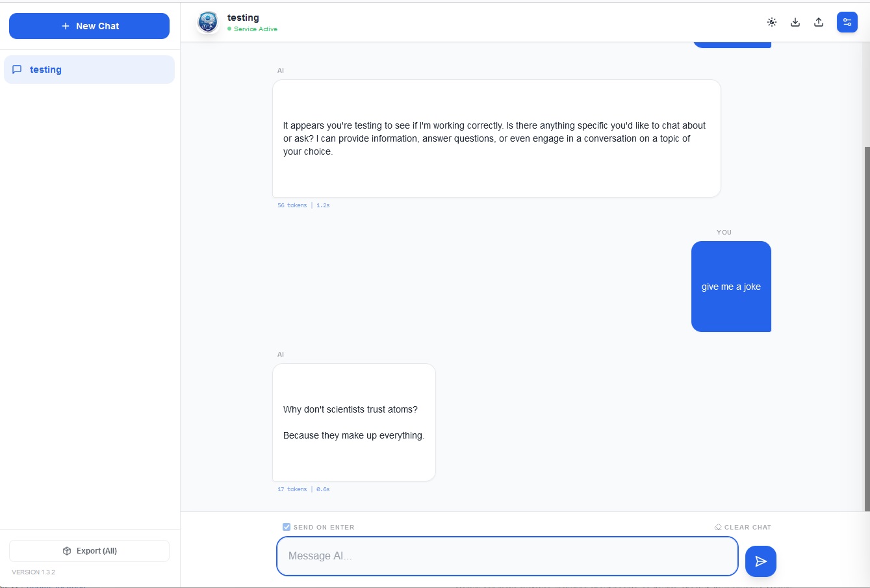Export all chats using Export (All)
The width and height of the screenshot is (870, 588).
coord(89,550)
